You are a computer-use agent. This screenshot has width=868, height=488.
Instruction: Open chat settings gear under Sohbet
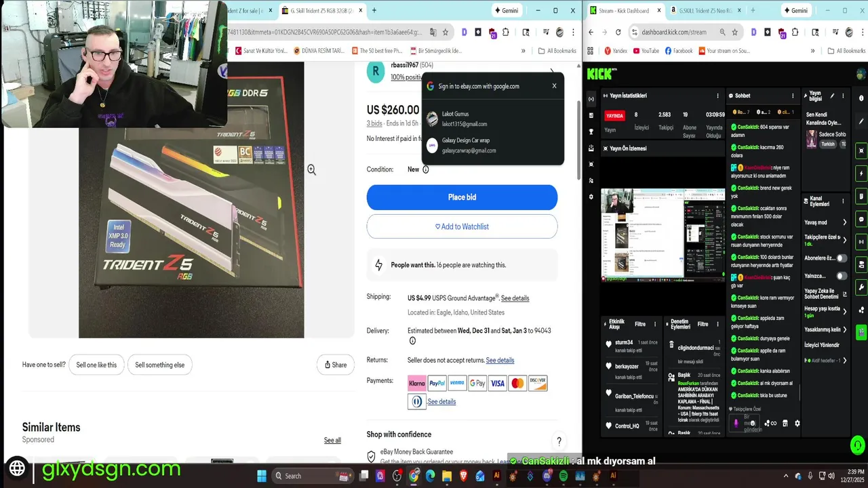(x=797, y=424)
